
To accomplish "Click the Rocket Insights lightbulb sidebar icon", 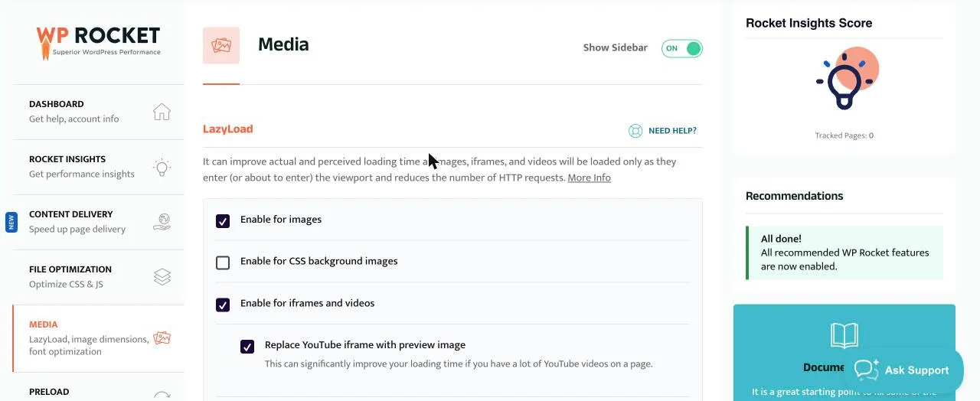I will pyautogui.click(x=162, y=168).
